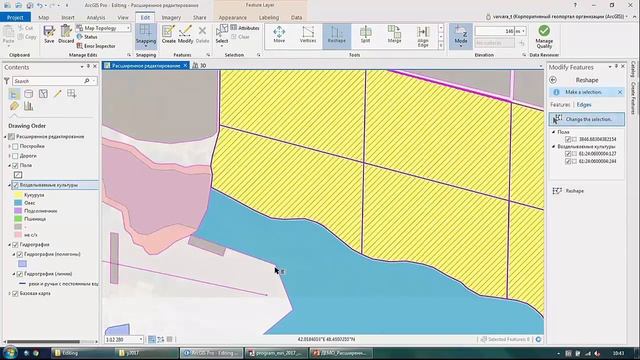640x360 pixels.
Task: Toggle visibility of Базовая карта layer
Action: click(x=15, y=293)
